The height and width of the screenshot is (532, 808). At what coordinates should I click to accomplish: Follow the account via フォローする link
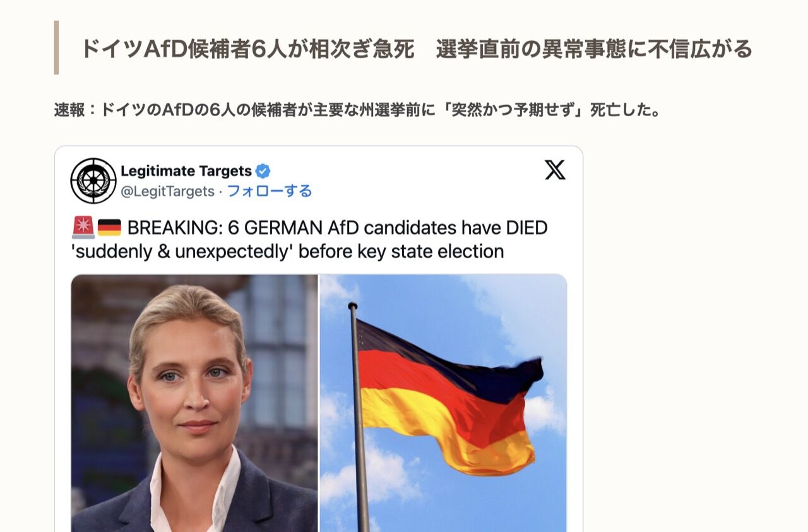(x=270, y=191)
